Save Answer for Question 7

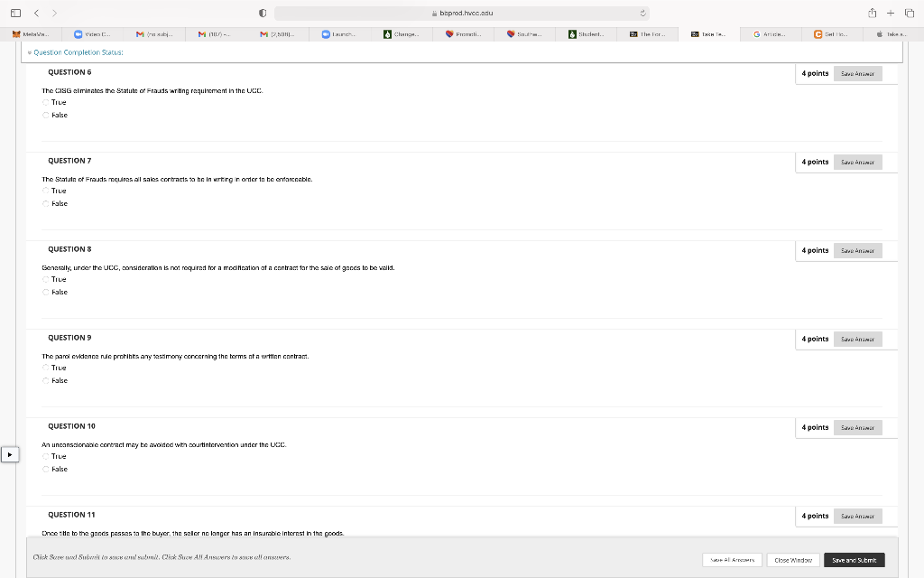click(857, 163)
